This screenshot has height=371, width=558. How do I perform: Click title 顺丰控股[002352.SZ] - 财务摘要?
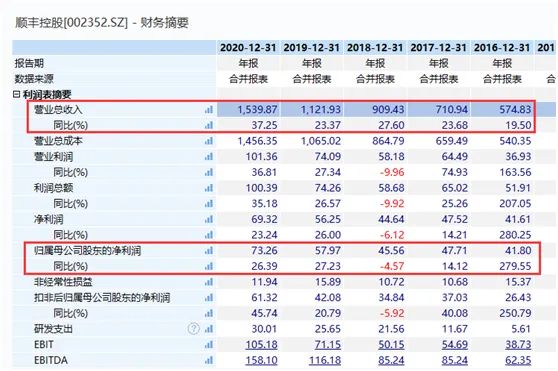pos(101,22)
